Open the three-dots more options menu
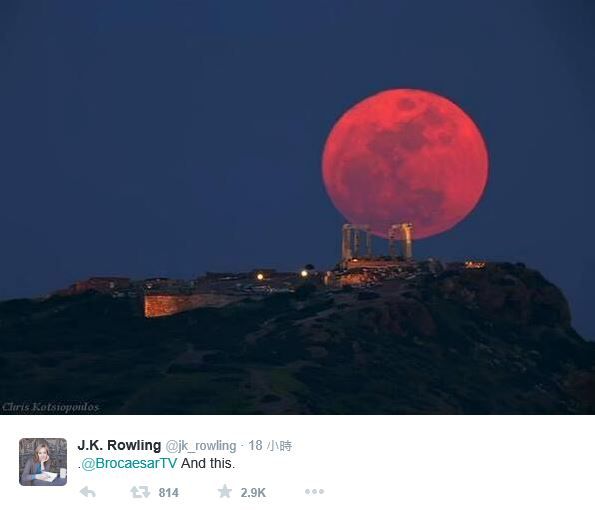Viewport: 595px width, 510px height. (x=315, y=491)
